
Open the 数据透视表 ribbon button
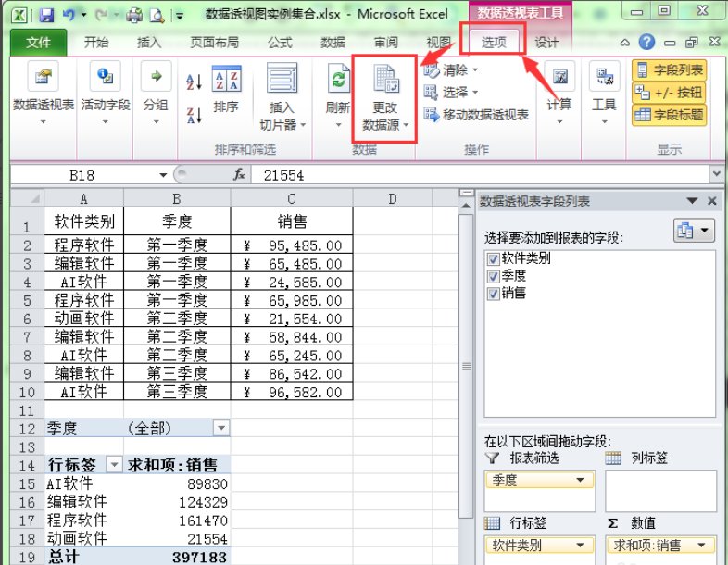[x=44, y=94]
